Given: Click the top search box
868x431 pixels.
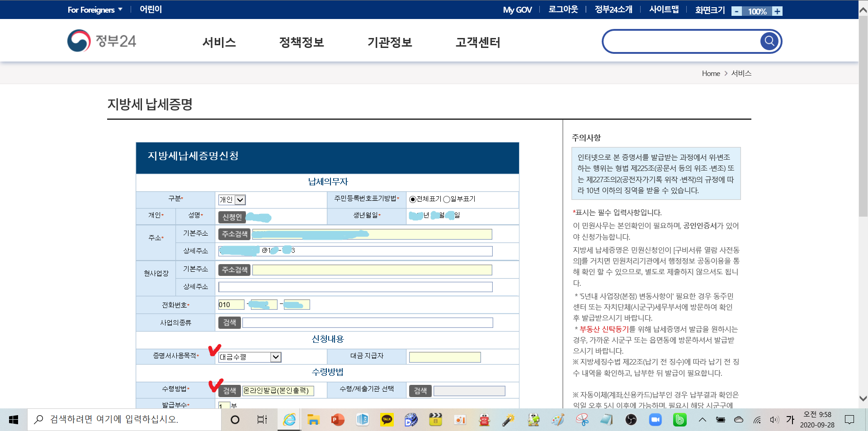Looking at the screenshot, I should (x=683, y=41).
